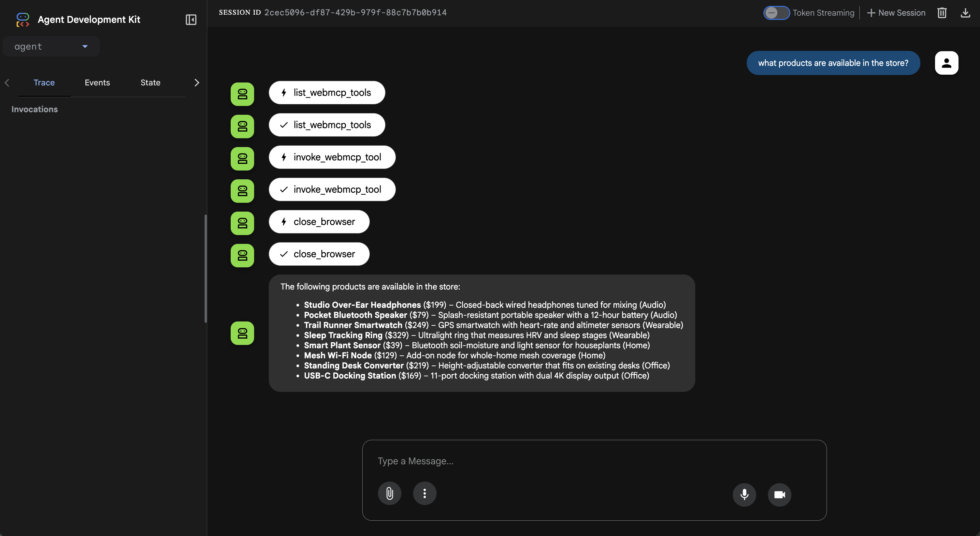The image size is (980, 536).
Task: Click agent avatar beside the products response
Action: [242, 333]
